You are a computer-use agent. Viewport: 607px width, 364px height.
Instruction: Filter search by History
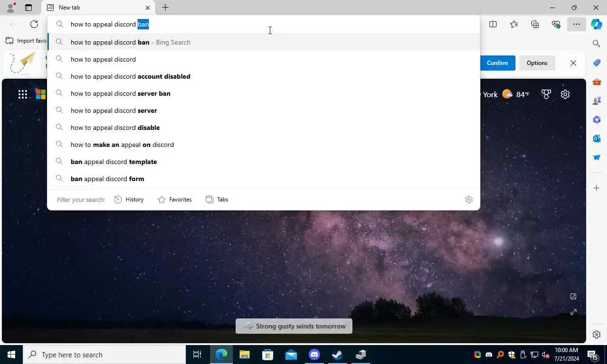pos(129,200)
